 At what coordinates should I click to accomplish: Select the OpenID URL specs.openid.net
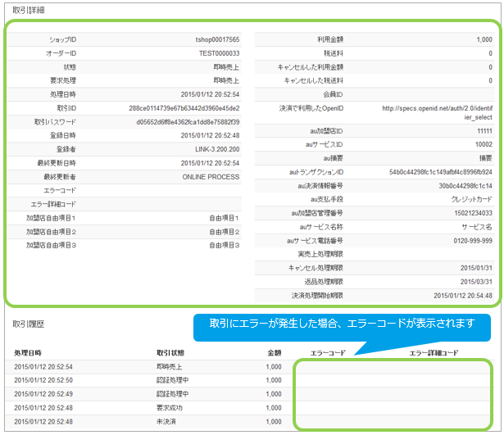pos(437,113)
